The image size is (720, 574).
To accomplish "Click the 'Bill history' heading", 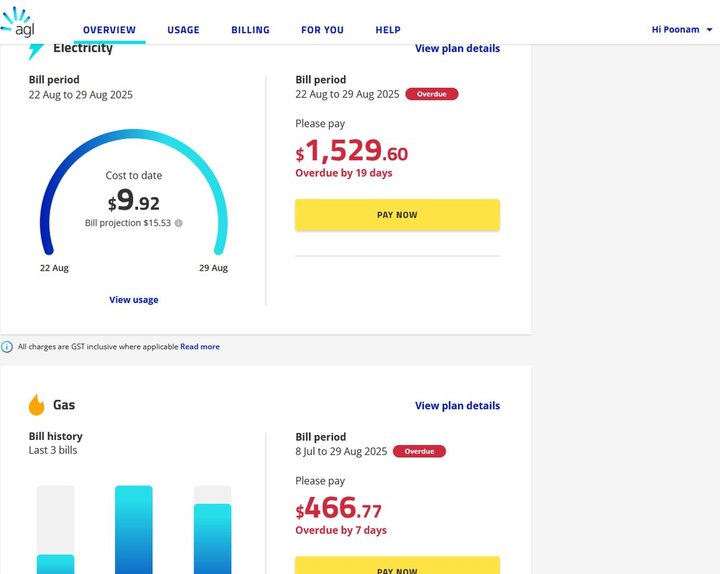I will [56, 436].
